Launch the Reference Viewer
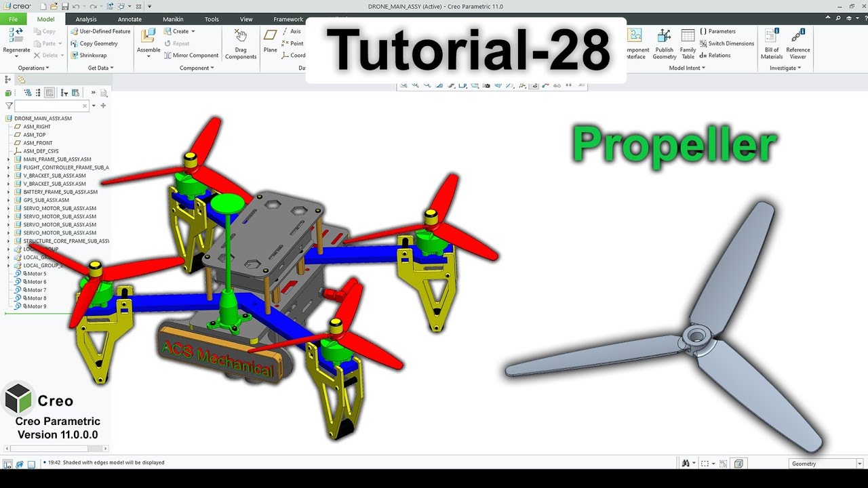Screen dimensions: 868x488 (797, 44)
